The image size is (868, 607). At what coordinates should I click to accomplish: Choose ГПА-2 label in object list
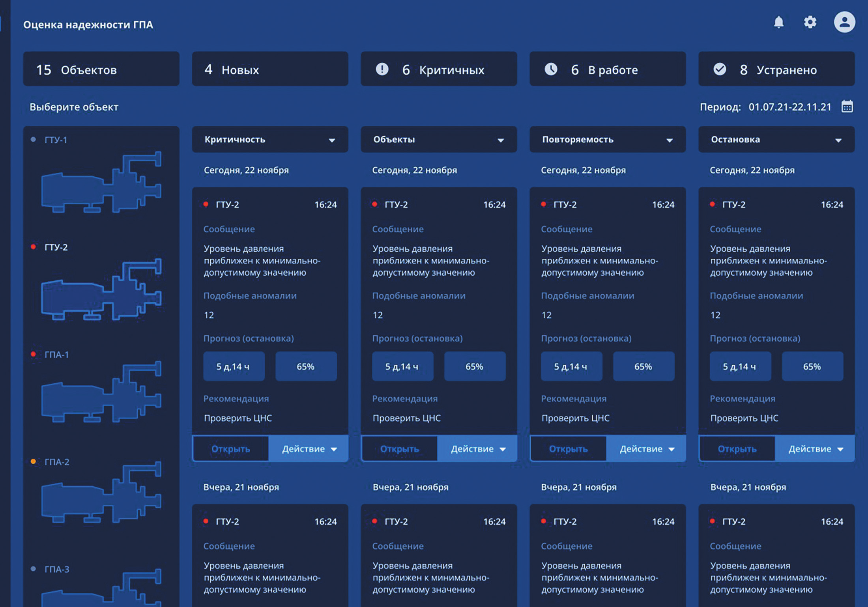tap(57, 462)
